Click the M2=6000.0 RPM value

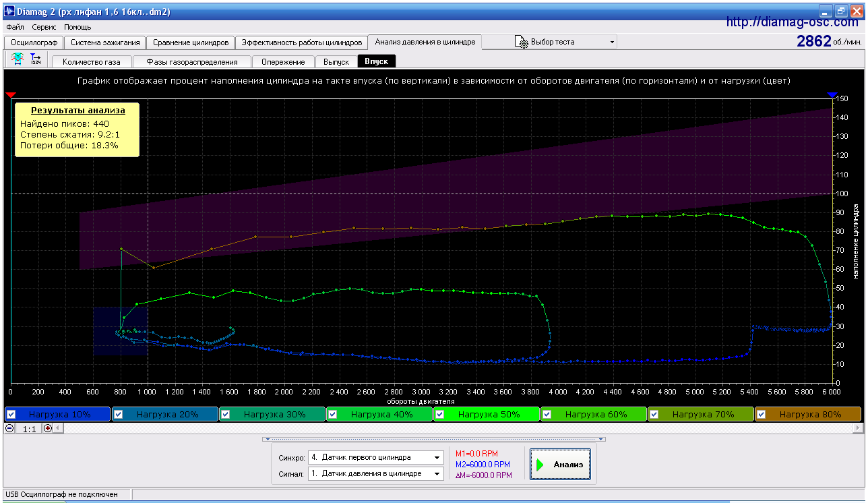pos(483,465)
